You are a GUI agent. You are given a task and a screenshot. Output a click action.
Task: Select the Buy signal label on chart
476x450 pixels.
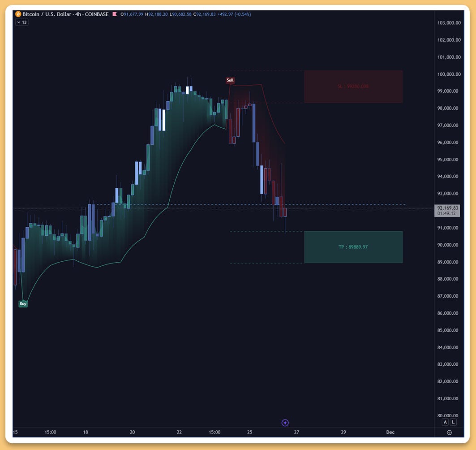click(x=23, y=303)
